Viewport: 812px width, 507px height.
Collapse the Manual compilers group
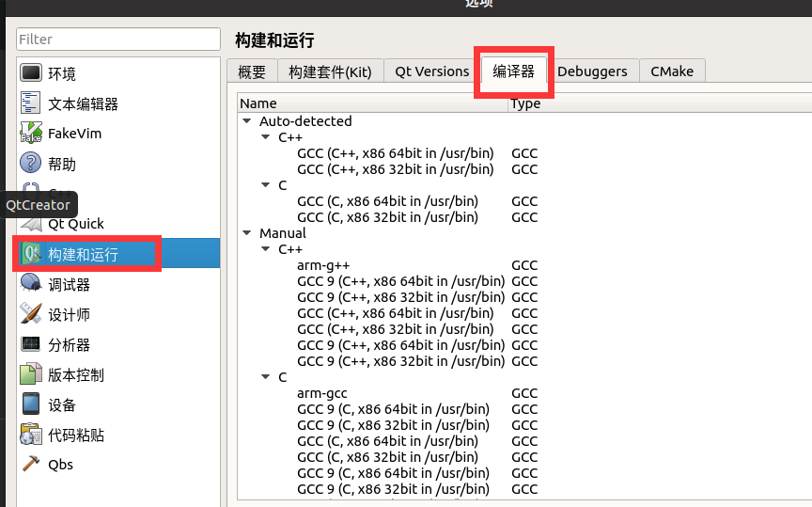(247, 232)
